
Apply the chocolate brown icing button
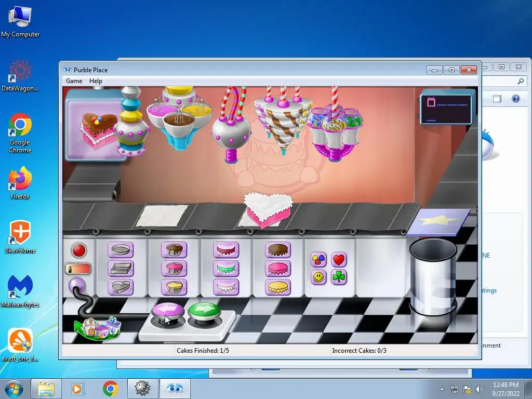[278, 250]
